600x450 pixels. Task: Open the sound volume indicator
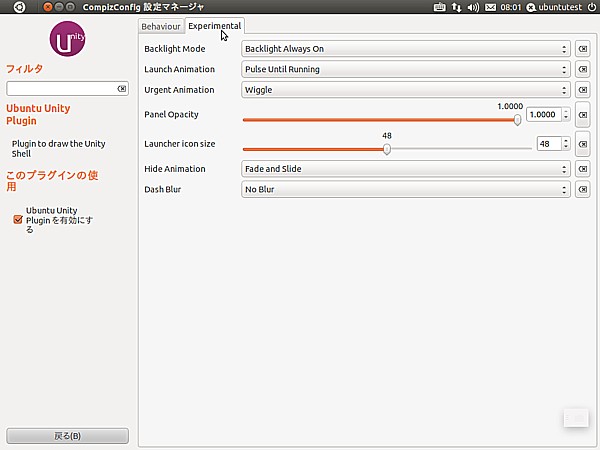coord(473,7)
